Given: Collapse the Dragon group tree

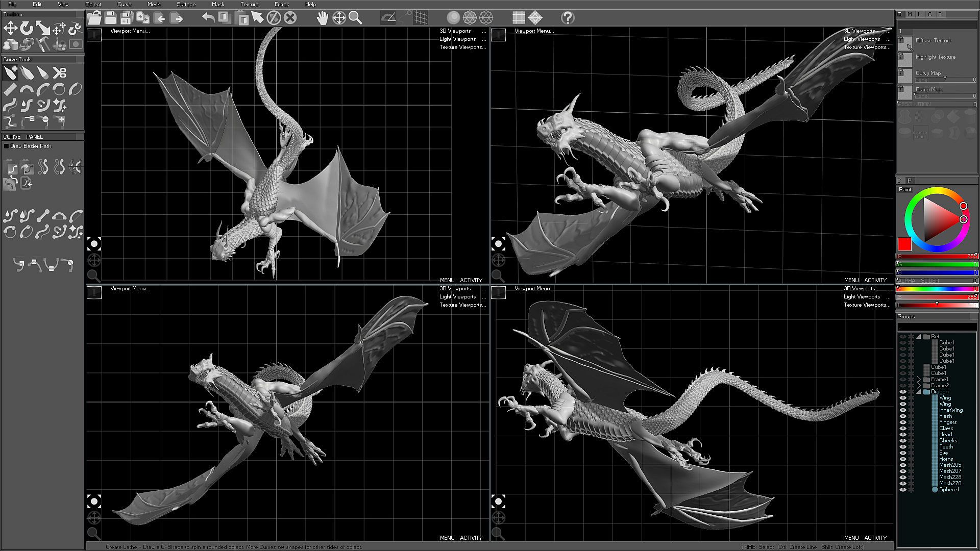Looking at the screenshot, I should pyautogui.click(x=919, y=392).
